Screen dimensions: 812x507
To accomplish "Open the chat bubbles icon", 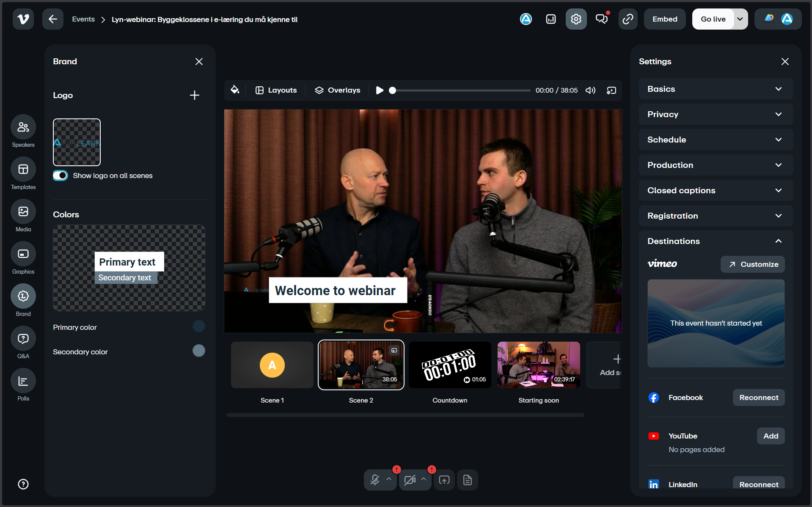I will point(602,19).
